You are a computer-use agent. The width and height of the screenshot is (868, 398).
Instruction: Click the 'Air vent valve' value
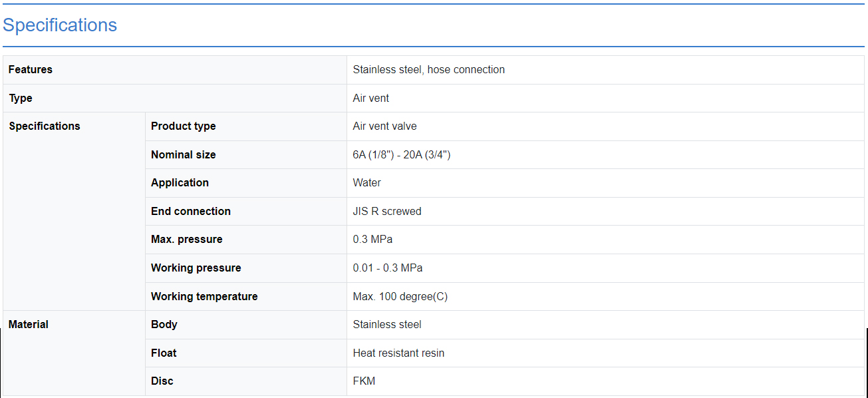point(384,126)
